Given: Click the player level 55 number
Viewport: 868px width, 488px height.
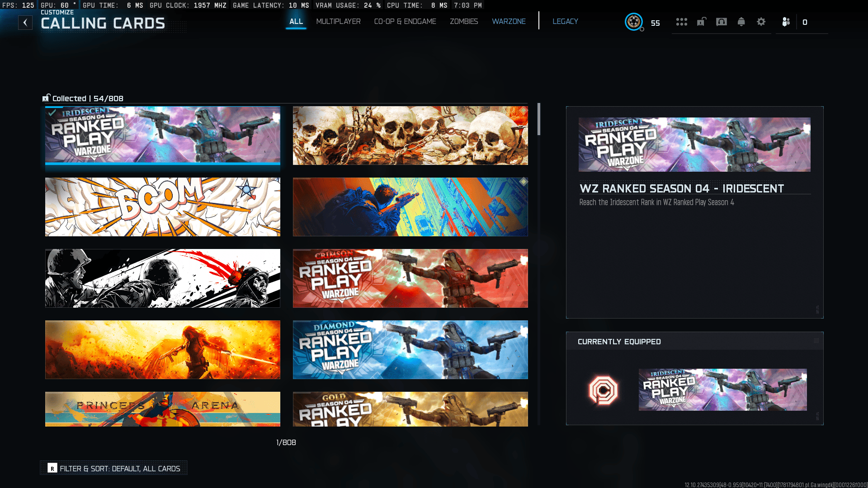Looking at the screenshot, I should click(x=656, y=23).
